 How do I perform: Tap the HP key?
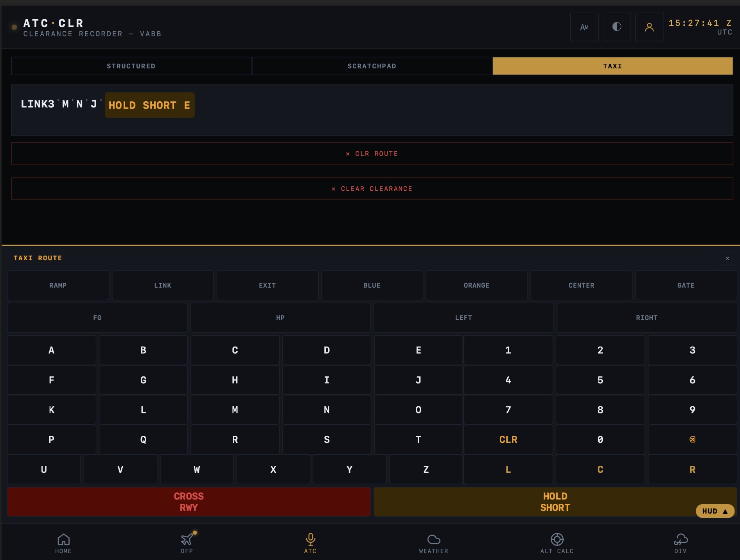tap(280, 318)
